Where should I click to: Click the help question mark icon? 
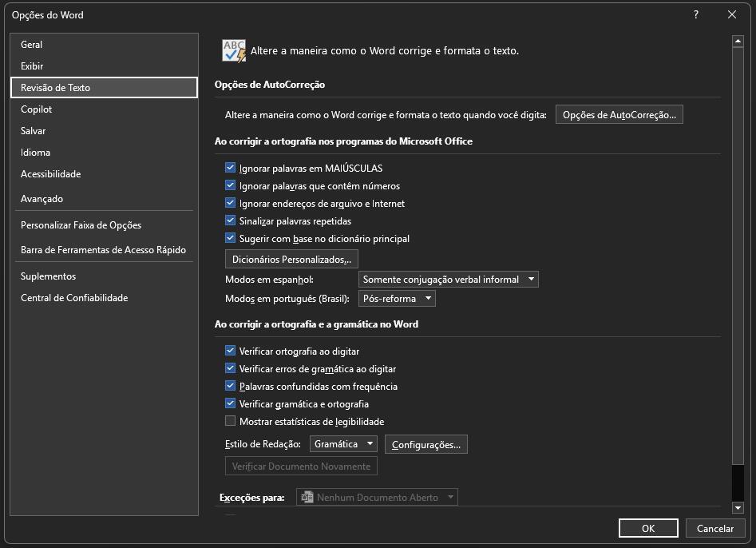pyautogui.click(x=696, y=14)
